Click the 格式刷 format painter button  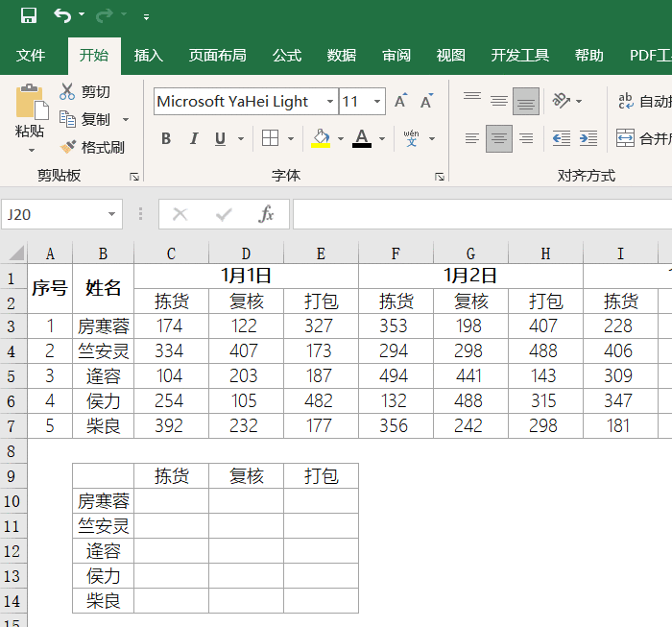click(x=92, y=148)
